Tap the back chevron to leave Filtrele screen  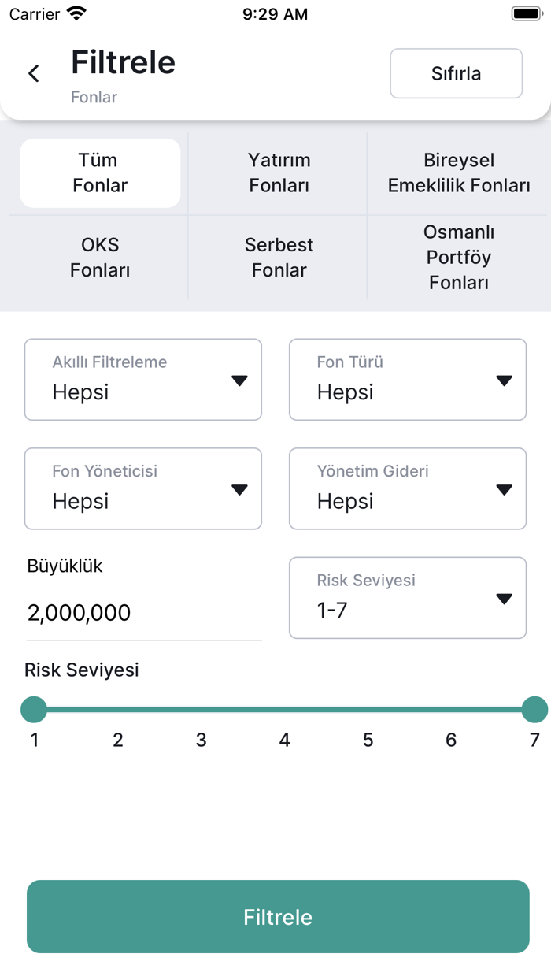point(33,72)
